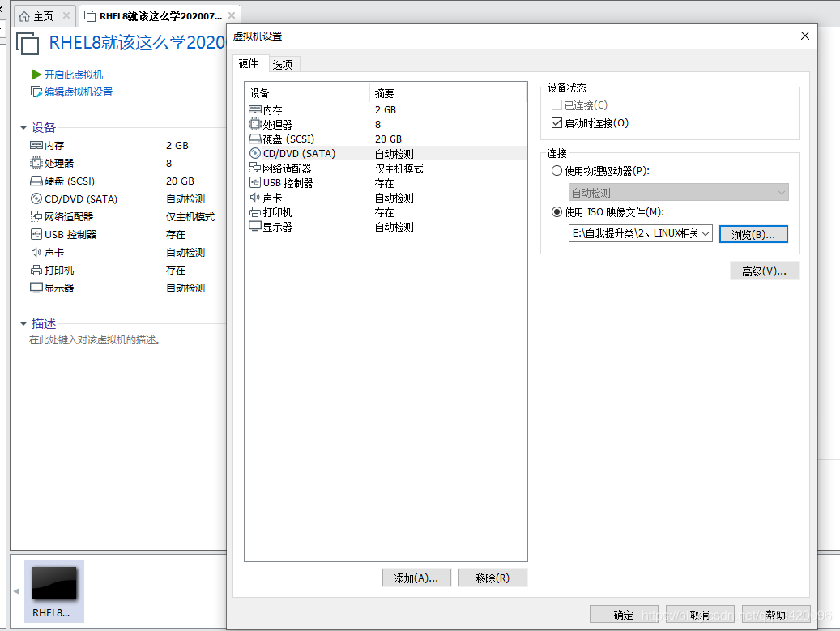Click the 添加(A)... button
Viewport: 840px width, 631px height.
pos(416,578)
